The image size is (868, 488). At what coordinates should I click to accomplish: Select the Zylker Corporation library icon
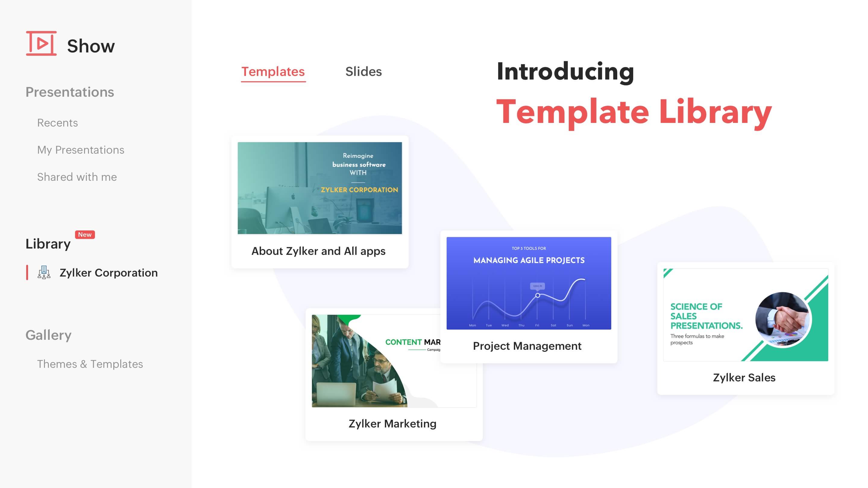[45, 272]
